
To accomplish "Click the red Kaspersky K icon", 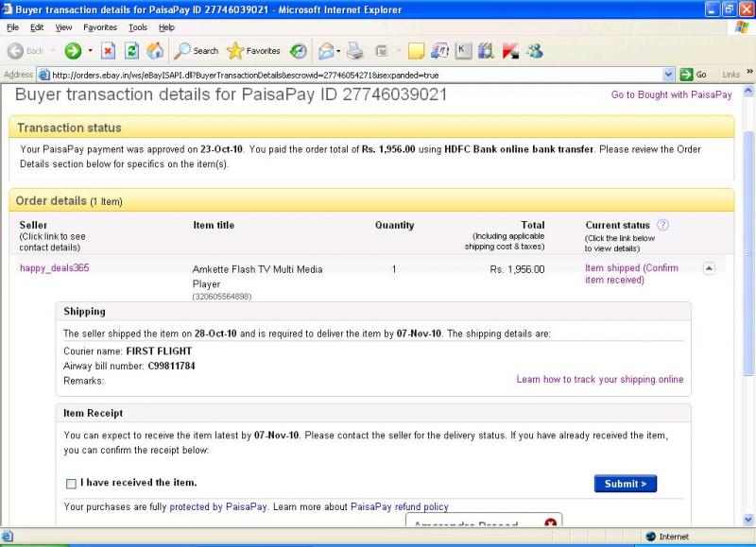I will 510,51.
